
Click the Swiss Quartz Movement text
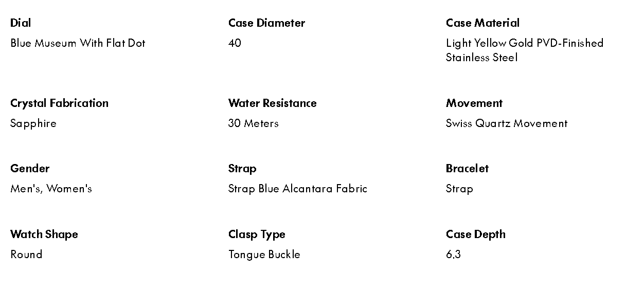coord(507,123)
